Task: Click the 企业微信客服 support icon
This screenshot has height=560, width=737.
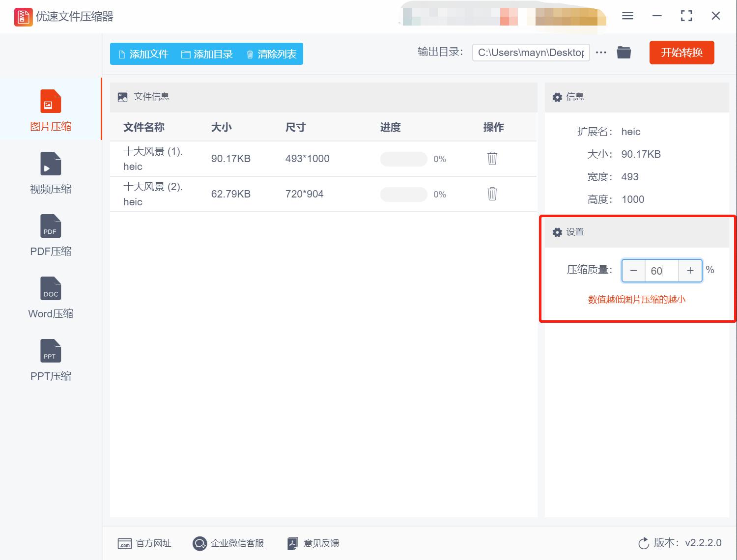Action: [x=199, y=543]
